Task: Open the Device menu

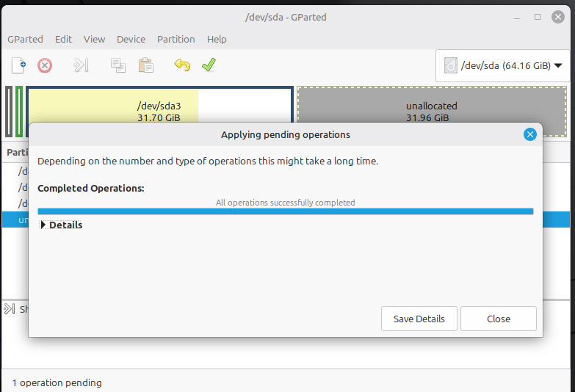Action: [x=131, y=39]
